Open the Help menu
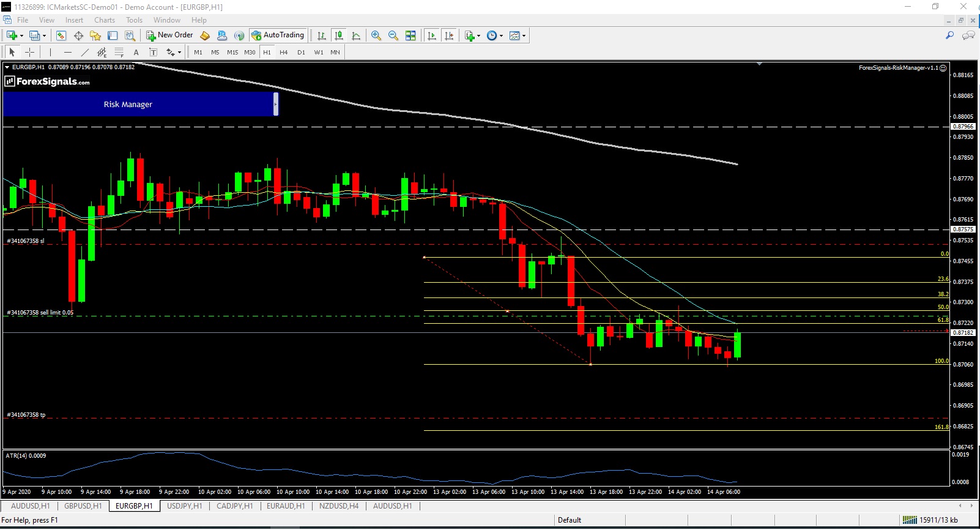The width and height of the screenshot is (980, 530). point(199,20)
